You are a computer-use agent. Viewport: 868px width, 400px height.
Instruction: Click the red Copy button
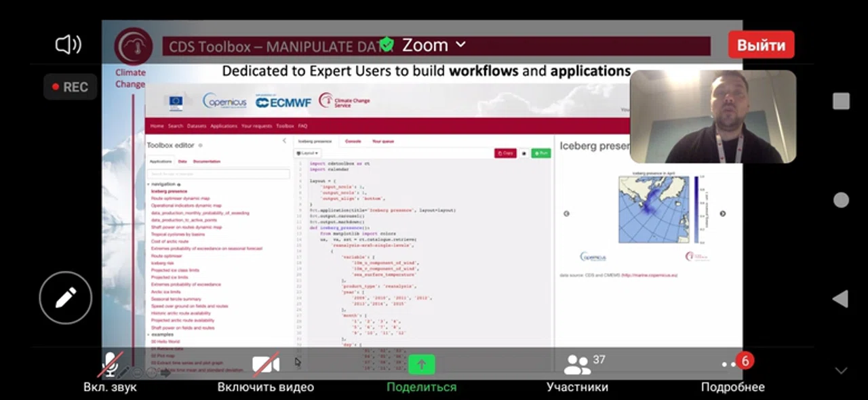[505, 153]
